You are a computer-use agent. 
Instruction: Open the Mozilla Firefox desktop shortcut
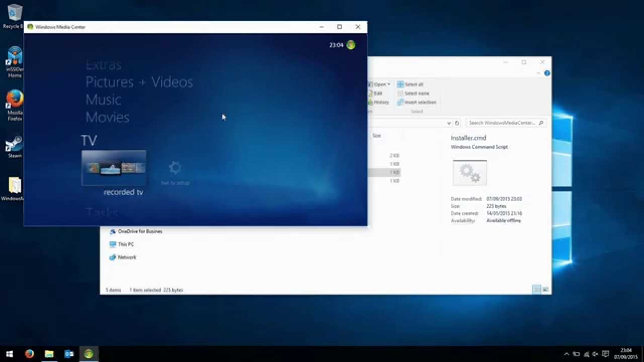(15, 106)
